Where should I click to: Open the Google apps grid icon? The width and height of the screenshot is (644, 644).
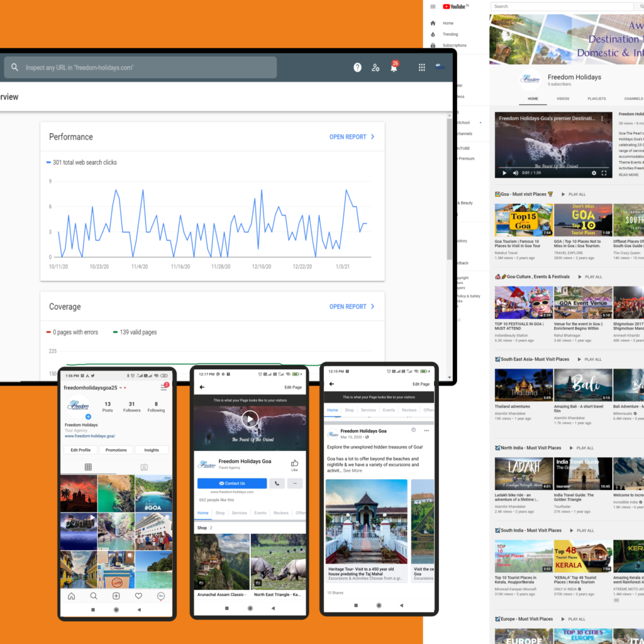click(x=422, y=67)
